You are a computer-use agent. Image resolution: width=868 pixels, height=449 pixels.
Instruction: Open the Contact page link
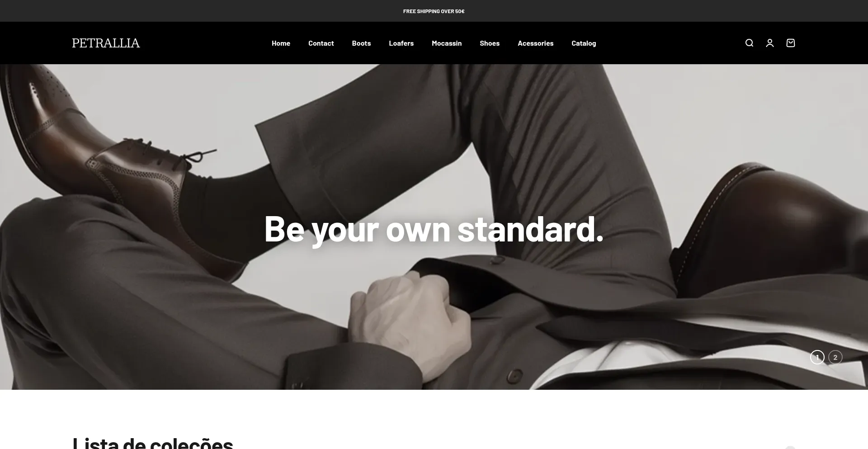(x=321, y=43)
